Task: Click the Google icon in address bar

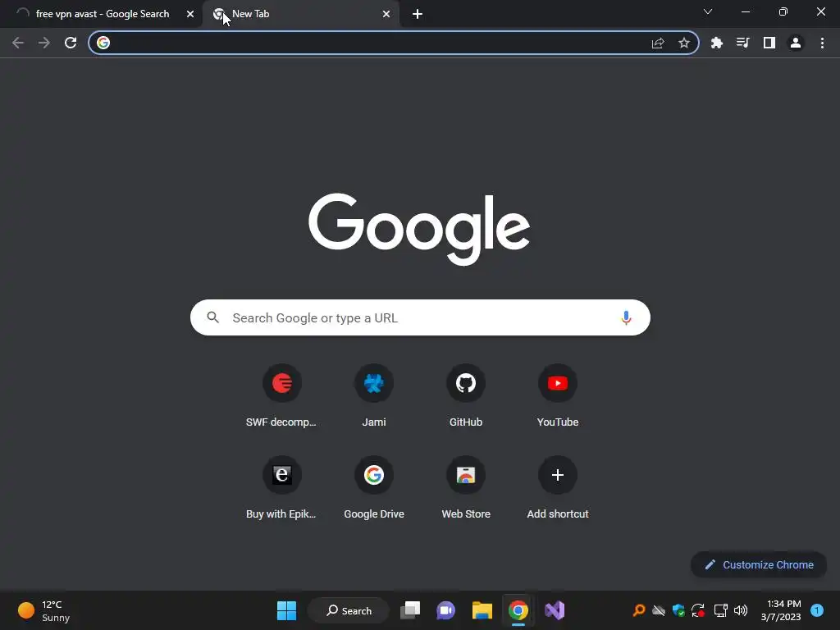Action: [103, 43]
